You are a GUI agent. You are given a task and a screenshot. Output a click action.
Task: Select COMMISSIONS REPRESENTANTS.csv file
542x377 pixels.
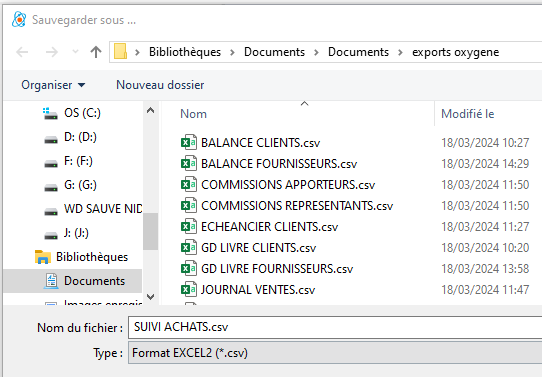click(x=297, y=206)
